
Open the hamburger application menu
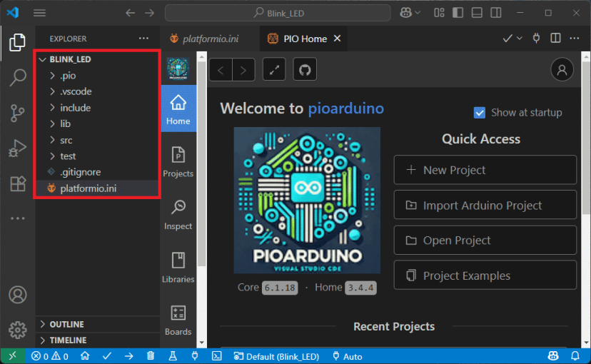(39, 13)
